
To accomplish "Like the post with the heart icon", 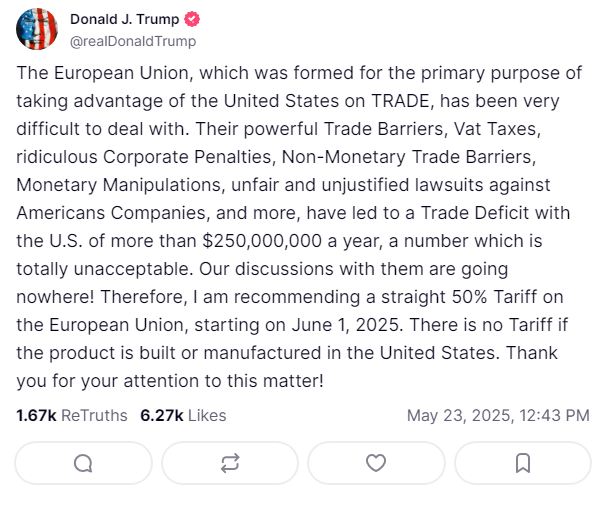I will click(376, 463).
